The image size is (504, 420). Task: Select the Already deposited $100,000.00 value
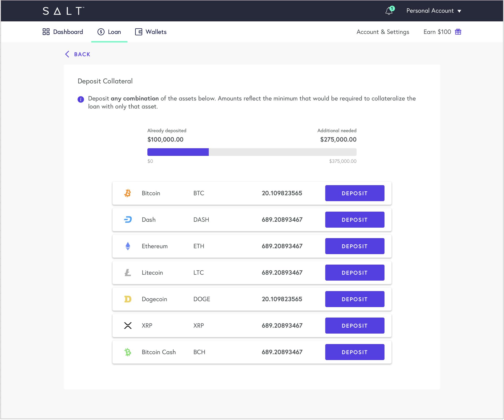[165, 140]
